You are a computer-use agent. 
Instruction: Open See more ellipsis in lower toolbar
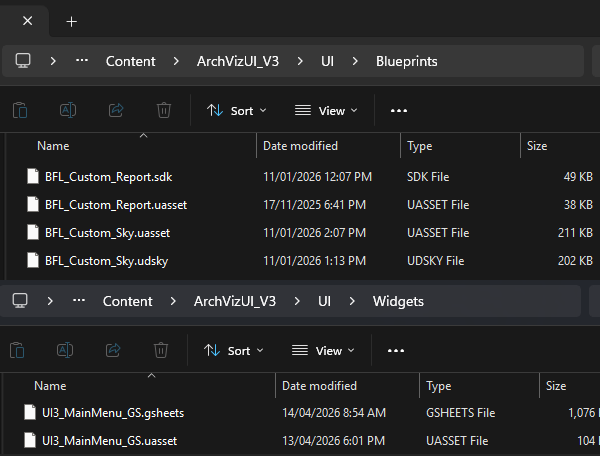click(396, 350)
